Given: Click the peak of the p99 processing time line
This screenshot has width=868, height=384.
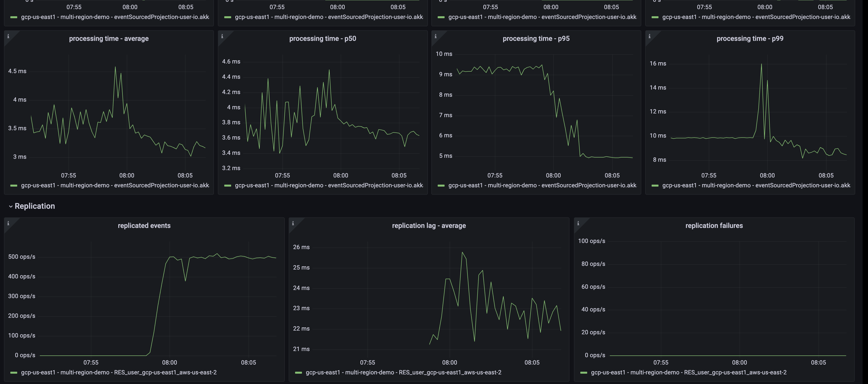Looking at the screenshot, I should [x=761, y=64].
